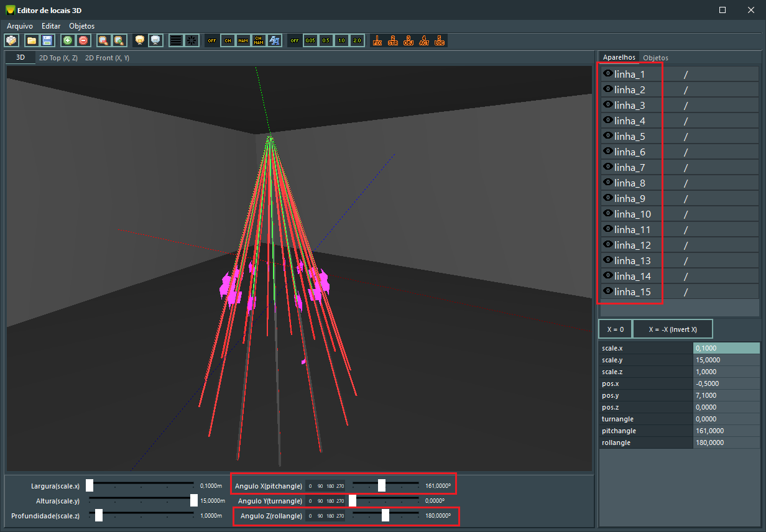The height and width of the screenshot is (532, 766).
Task: Toggle the eye icon for linha_15
Action: pyautogui.click(x=607, y=291)
